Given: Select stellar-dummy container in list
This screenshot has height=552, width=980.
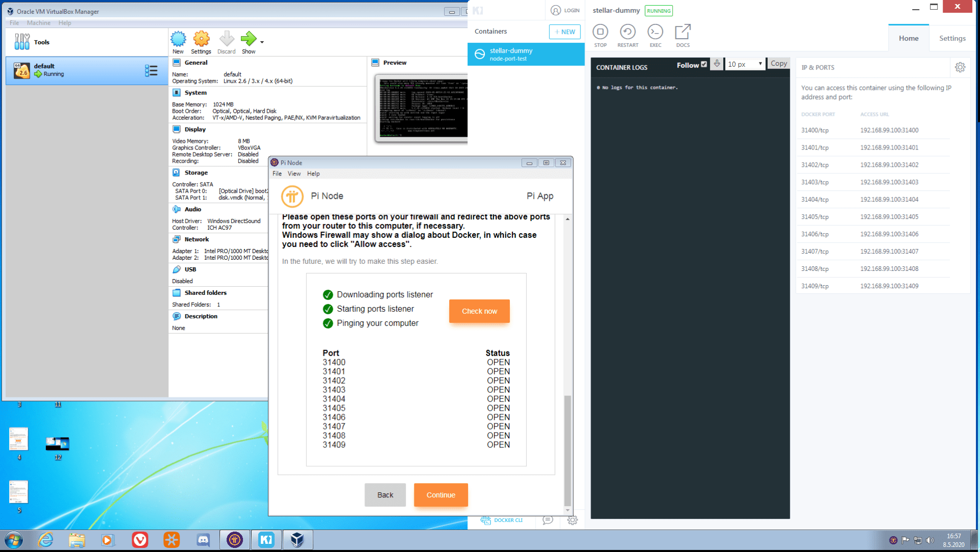Looking at the screenshot, I should pyautogui.click(x=526, y=54).
